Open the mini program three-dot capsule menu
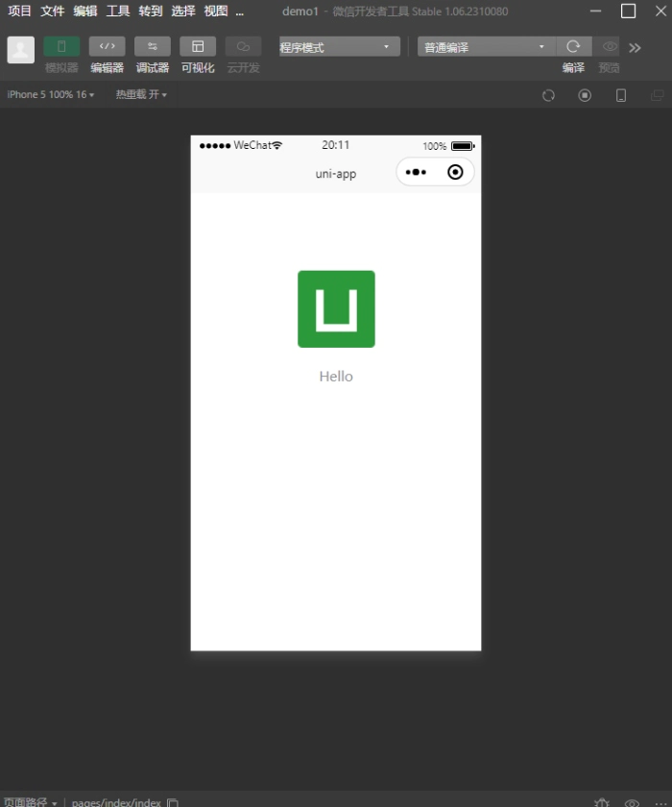 [x=416, y=172]
